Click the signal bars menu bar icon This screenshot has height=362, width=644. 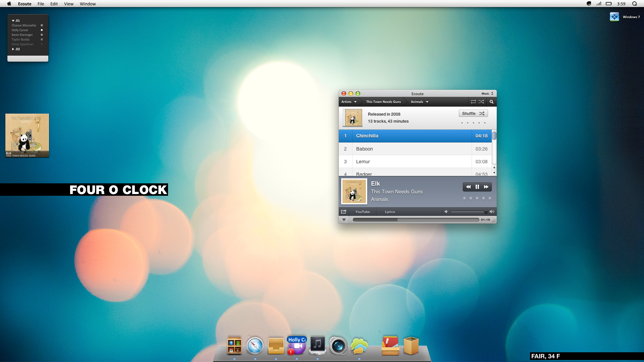pyautogui.click(x=599, y=4)
